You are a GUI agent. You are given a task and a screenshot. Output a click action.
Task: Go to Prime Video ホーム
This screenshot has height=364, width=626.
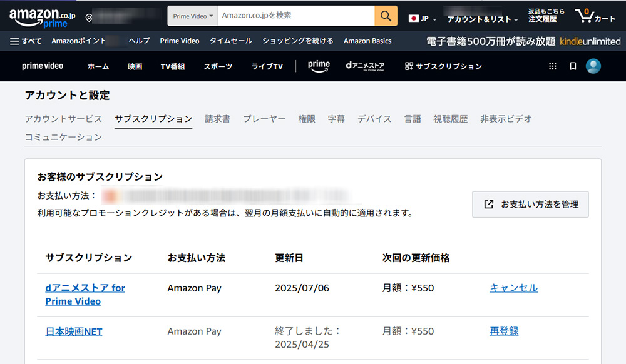(x=98, y=66)
